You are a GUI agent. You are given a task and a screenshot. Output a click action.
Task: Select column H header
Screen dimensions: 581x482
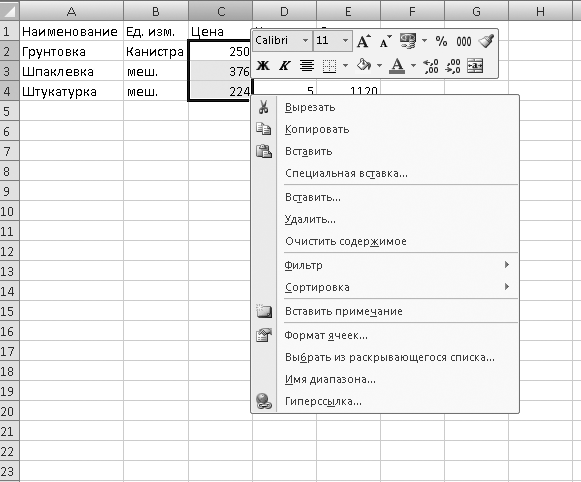[541, 11]
